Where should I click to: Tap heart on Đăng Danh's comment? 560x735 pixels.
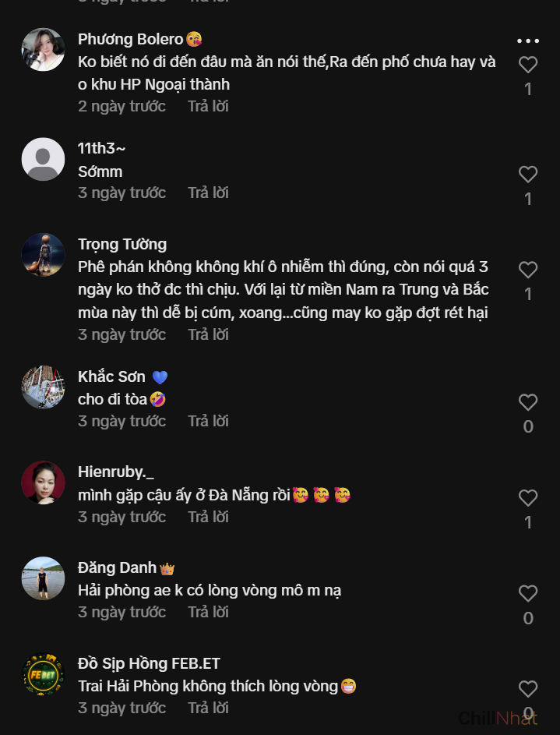(528, 594)
